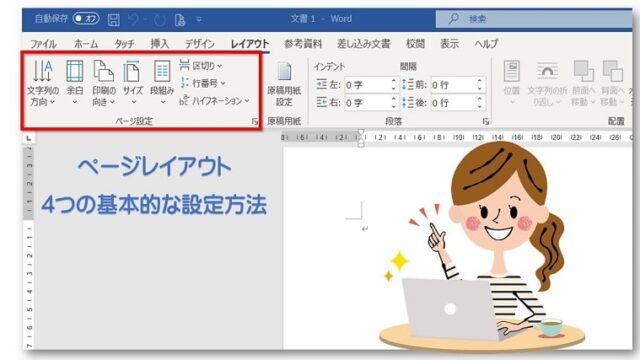Expand the 行番号 line numbers dropdown
Screen dimensions: 640x360
203,83
